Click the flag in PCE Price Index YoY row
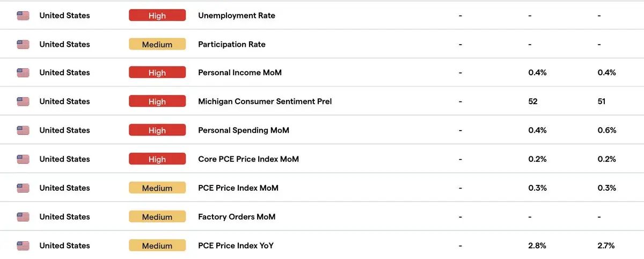 coord(23,246)
